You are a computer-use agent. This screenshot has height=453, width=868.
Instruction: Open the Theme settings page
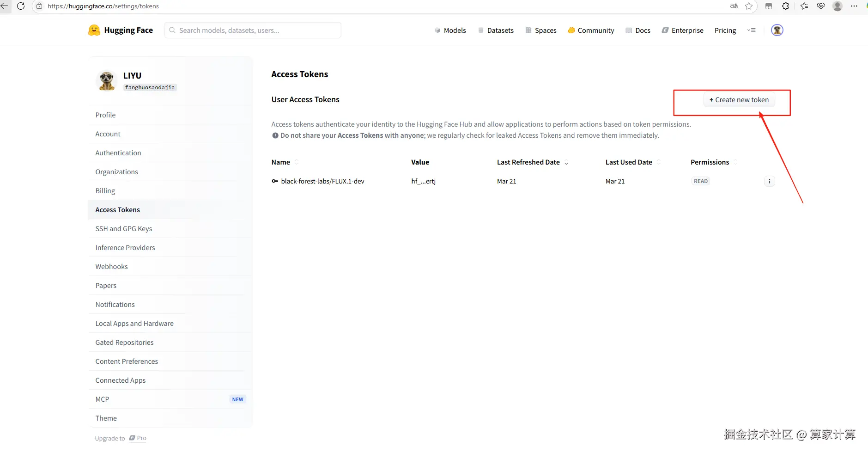(170, 418)
